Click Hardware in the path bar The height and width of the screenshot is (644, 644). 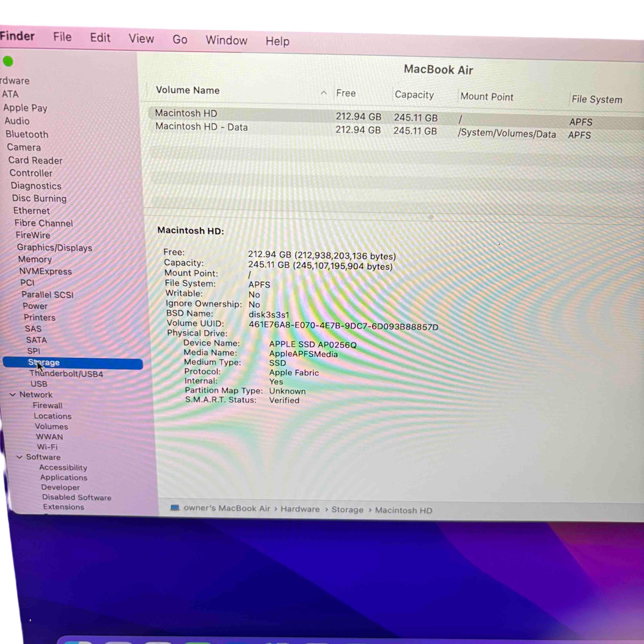[x=300, y=509]
